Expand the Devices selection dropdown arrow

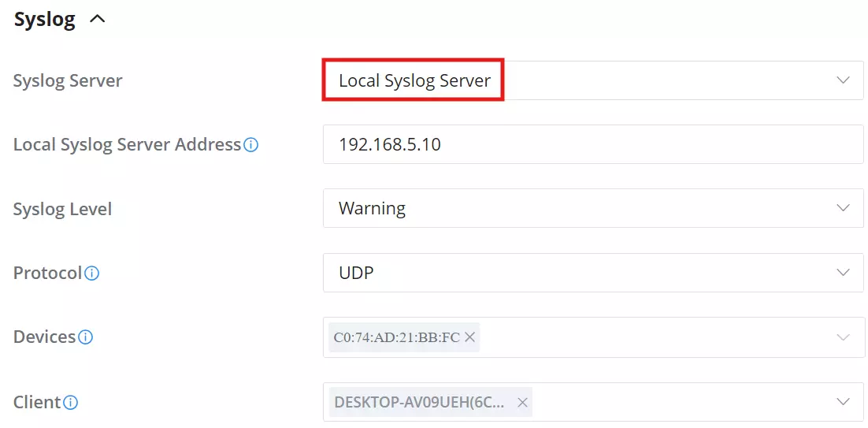pos(843,337)
